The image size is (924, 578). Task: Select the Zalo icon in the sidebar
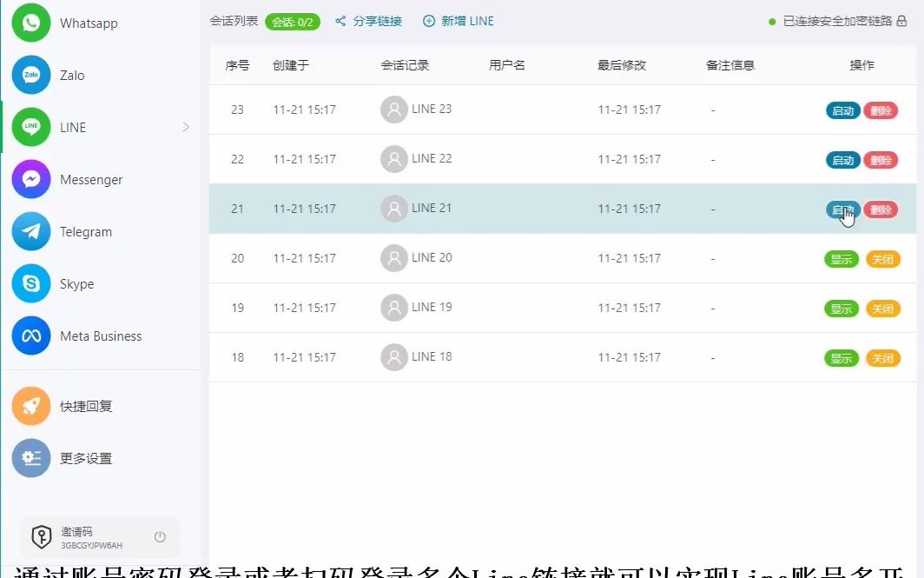click(x=30, y=75)
